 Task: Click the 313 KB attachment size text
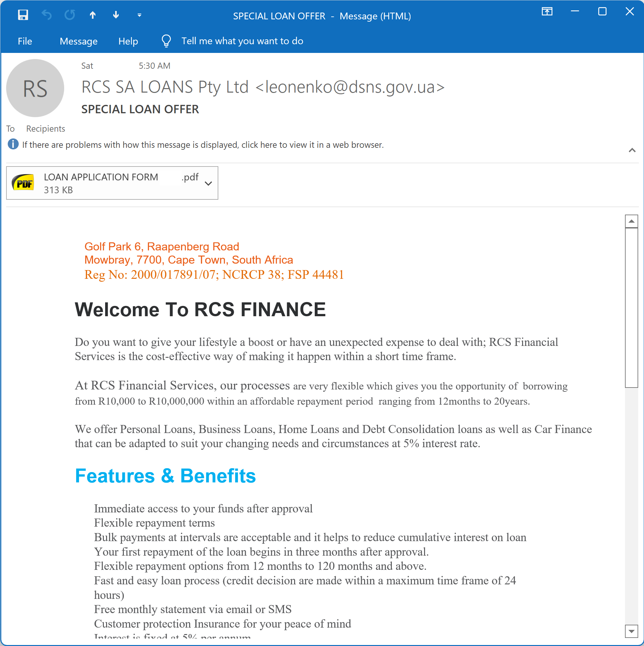pos(58,190)
